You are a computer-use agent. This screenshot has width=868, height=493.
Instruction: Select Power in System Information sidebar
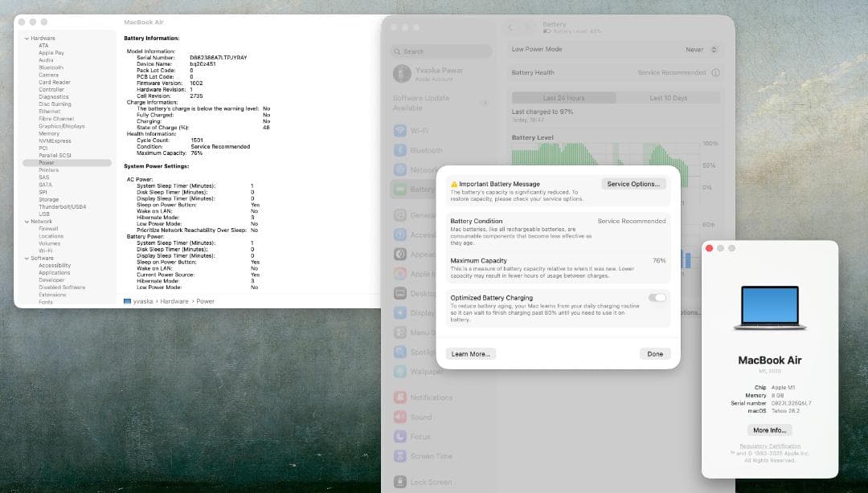(x=67, y=163)
